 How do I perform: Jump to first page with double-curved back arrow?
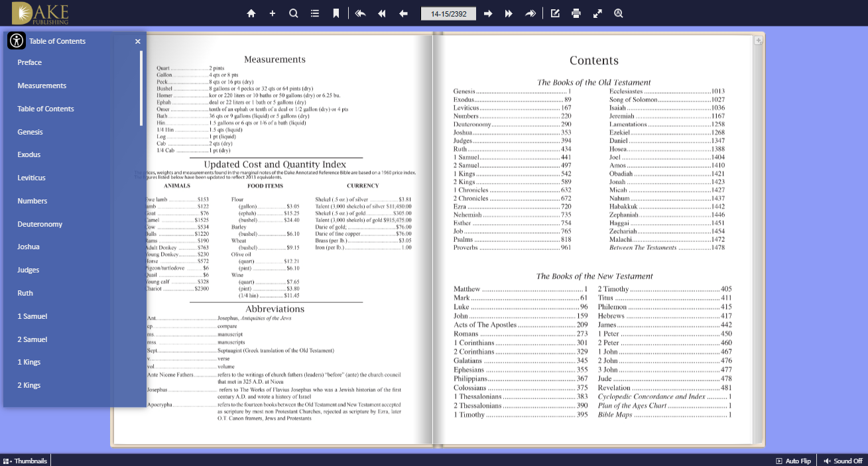pyautogui.click(x=360, y=13)
